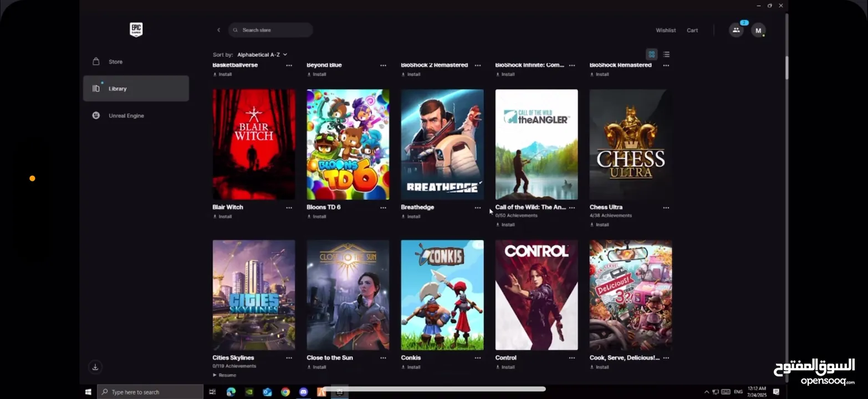Open options menu for Blair Witch

[289, 208]
